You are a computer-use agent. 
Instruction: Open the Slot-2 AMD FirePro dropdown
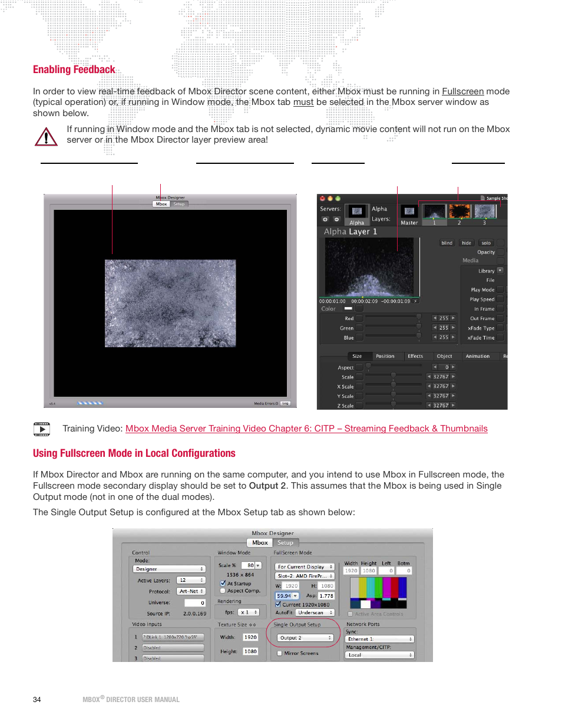click(x=305, y=576)
